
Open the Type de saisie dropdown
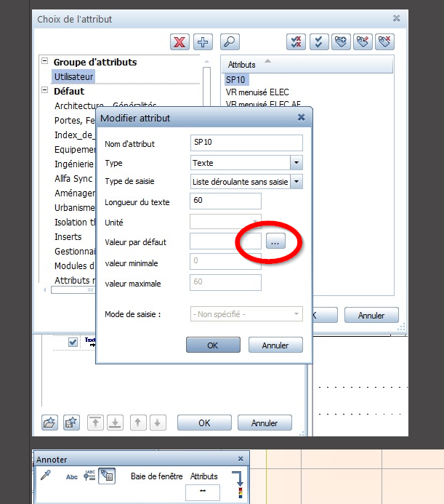point(296,182)
